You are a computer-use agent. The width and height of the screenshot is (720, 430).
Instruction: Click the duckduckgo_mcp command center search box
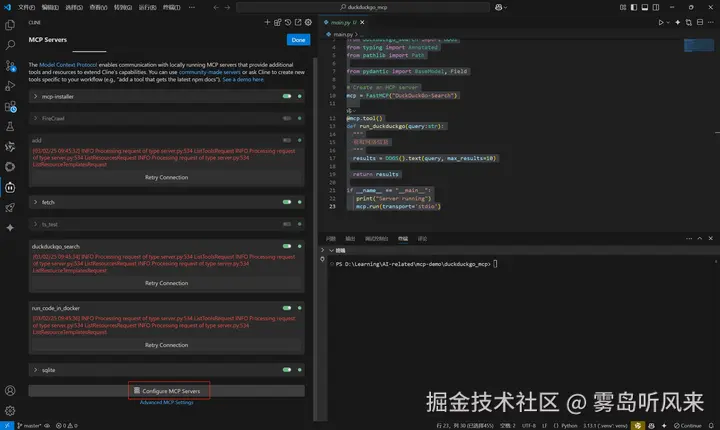(x=363, y=7)
